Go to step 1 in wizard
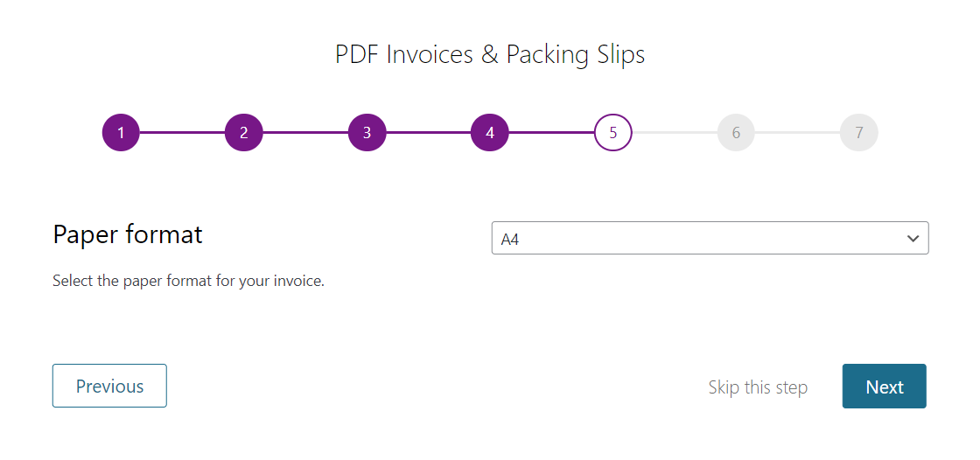980x460 pixels. coord(121,133)
